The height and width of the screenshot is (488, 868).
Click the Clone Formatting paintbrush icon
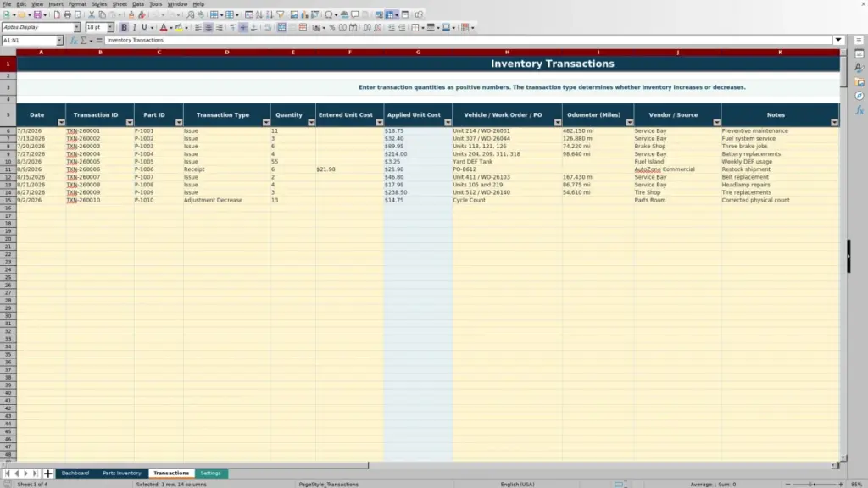(131, 14)
